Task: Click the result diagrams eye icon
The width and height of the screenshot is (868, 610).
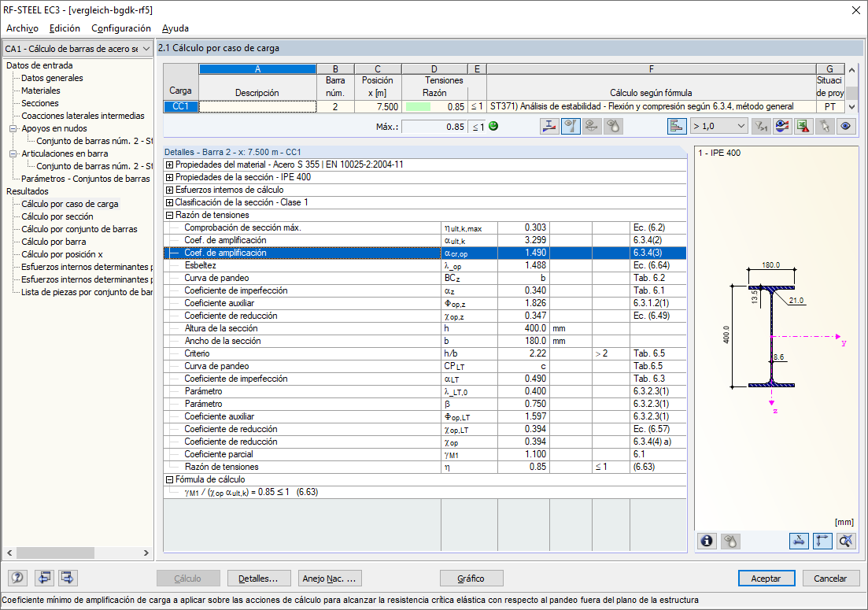Action: click(x=782, y=127)
